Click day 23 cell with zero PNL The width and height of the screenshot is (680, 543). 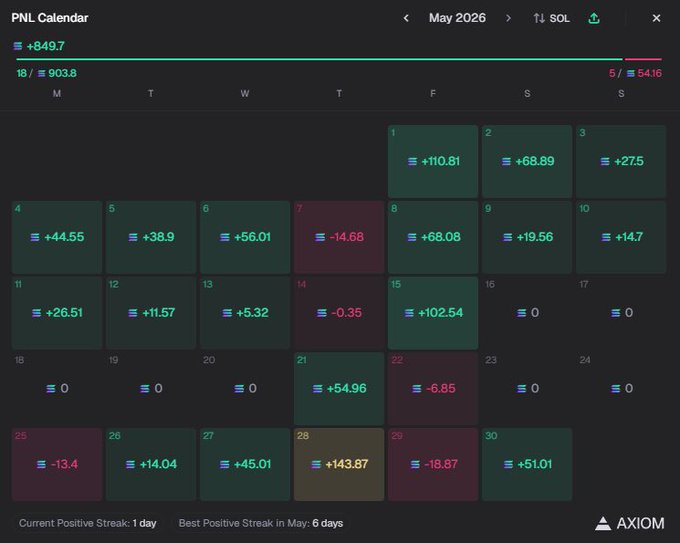tap(527, 389)
